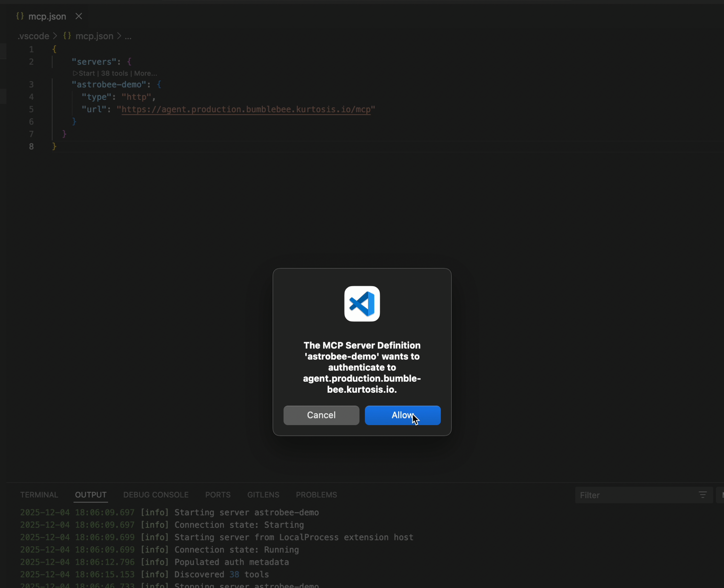Click the '38 tools' CodeLens link
This screenshot has height=588, width=724.
point(114,73)
